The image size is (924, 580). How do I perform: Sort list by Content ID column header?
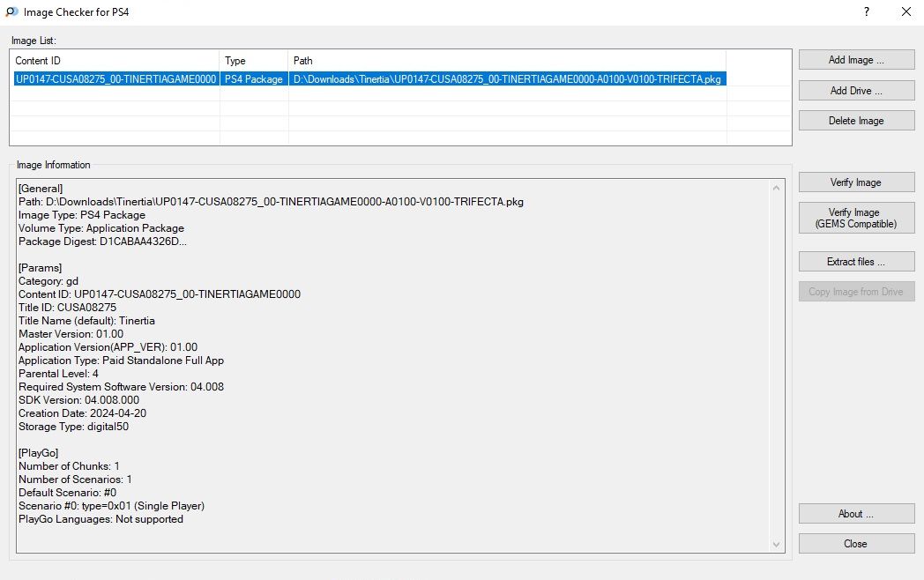coord(115,61)
